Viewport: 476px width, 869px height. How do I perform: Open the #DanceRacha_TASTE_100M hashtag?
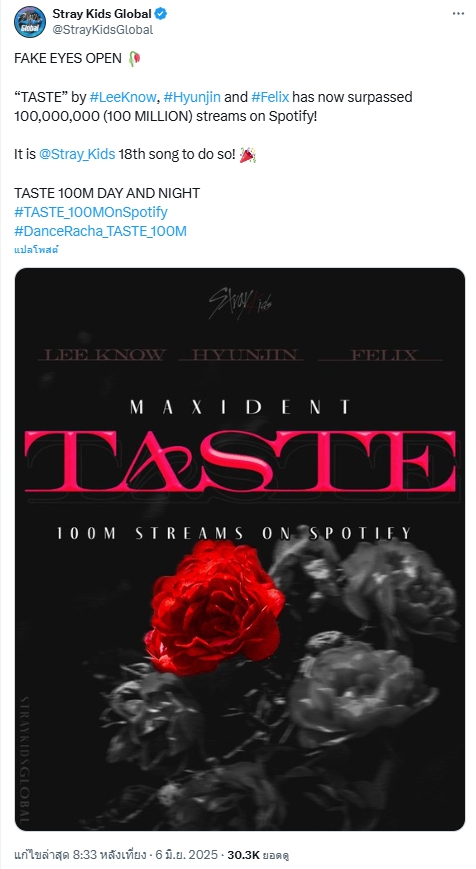100,231
